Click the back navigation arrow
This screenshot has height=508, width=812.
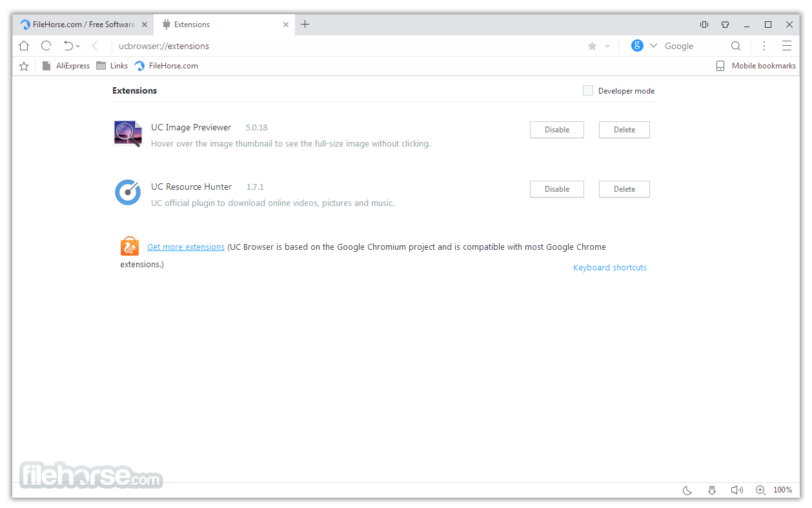pos(95,46)
